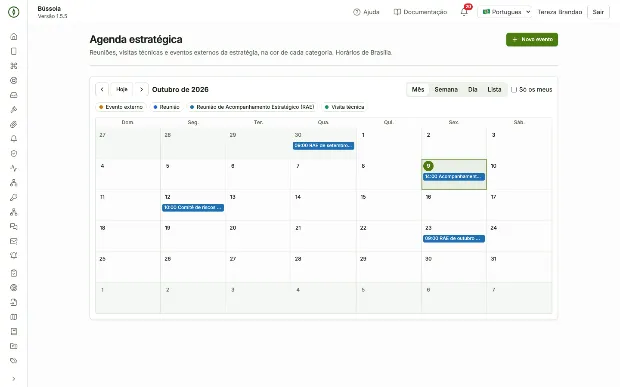Toggle the Reunião category filter
The width and height of the screenshot is (620, 387).
[166, 107]
